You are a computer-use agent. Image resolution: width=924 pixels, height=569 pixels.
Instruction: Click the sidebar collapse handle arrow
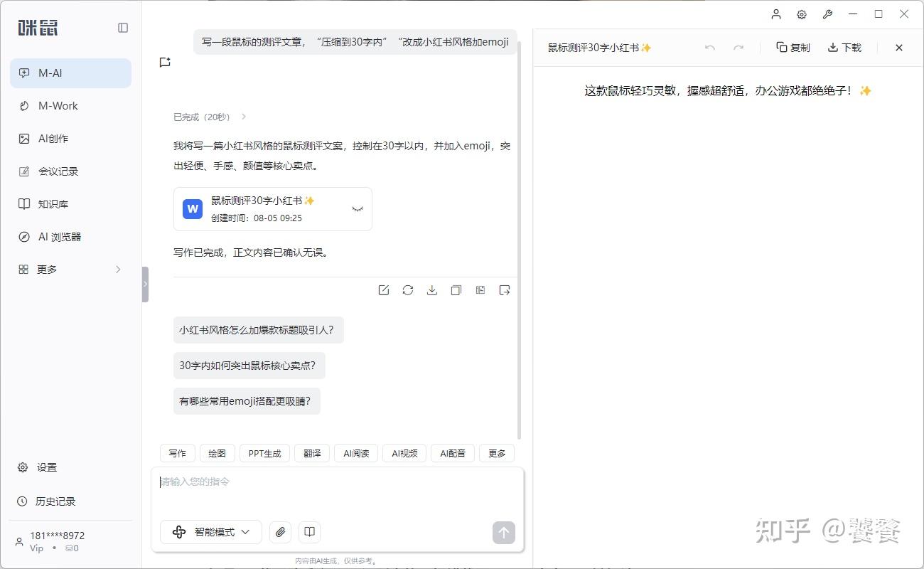click(146, 284)
